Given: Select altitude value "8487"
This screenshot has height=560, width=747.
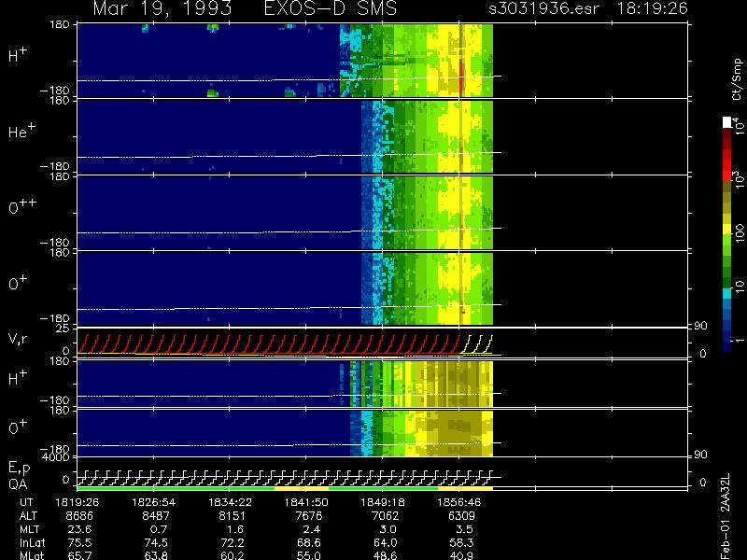Looking at the screenshot, I should pos(155,516).
